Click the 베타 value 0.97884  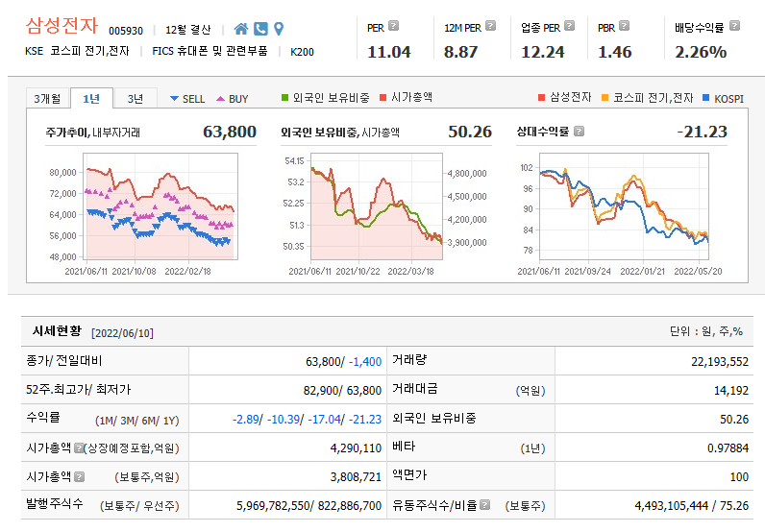pos(728,448)
